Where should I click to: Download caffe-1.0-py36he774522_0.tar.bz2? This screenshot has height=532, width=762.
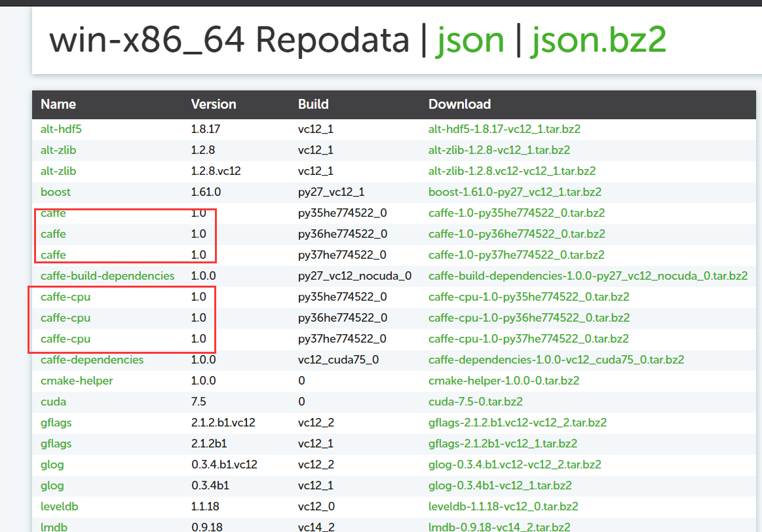[516, 234]
